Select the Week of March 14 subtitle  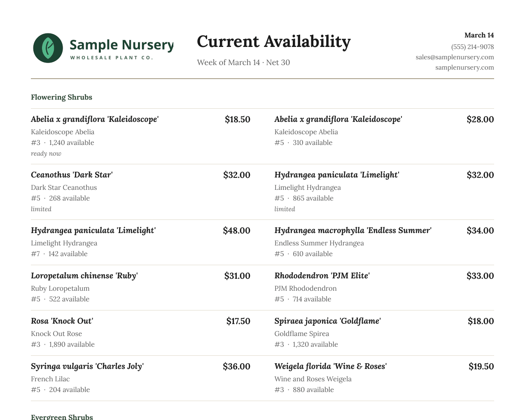(x=229, y=63)
